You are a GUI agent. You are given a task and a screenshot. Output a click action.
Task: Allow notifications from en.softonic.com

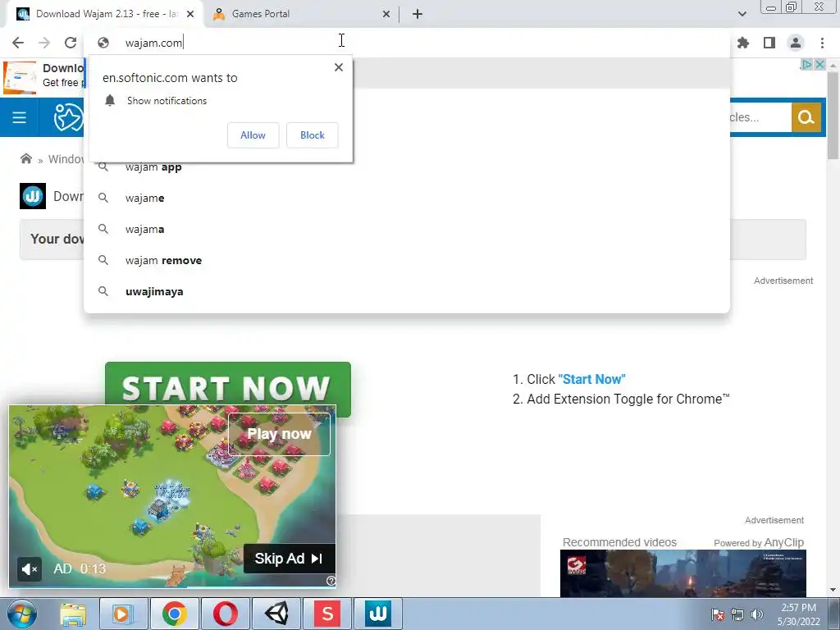point(253,135)
